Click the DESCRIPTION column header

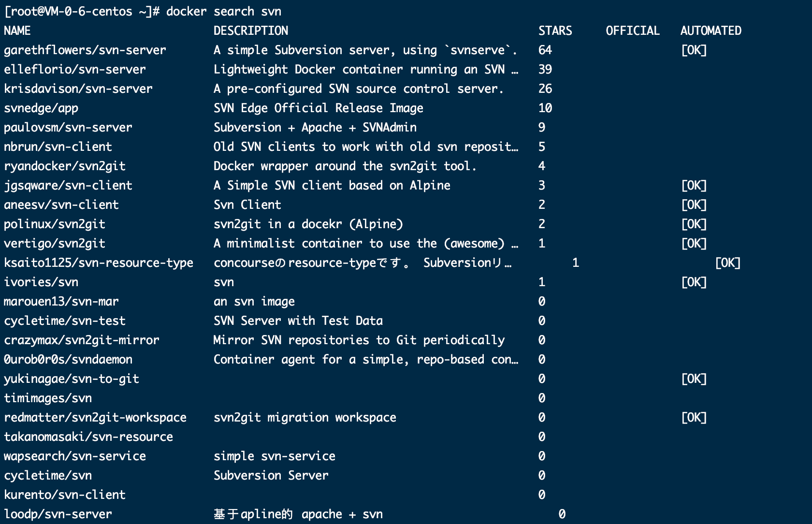(251, 31)
